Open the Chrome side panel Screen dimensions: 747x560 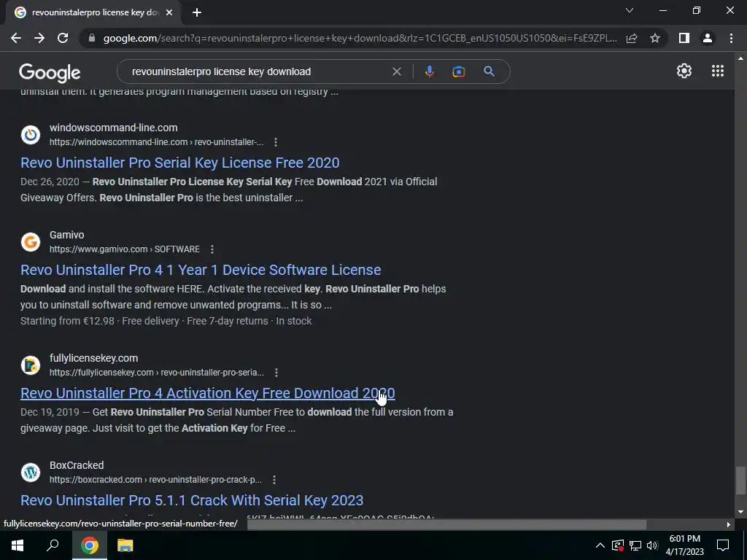[x=684, y=38]
